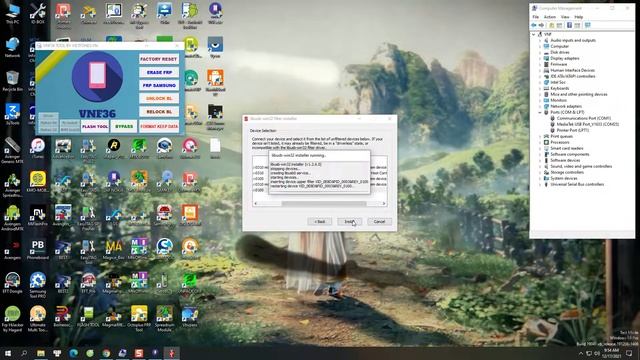This screenshot has width=640, height=360.
Task: Select Human Interface Devices entry
Action: pyautogui.click(x=572, y=70)
